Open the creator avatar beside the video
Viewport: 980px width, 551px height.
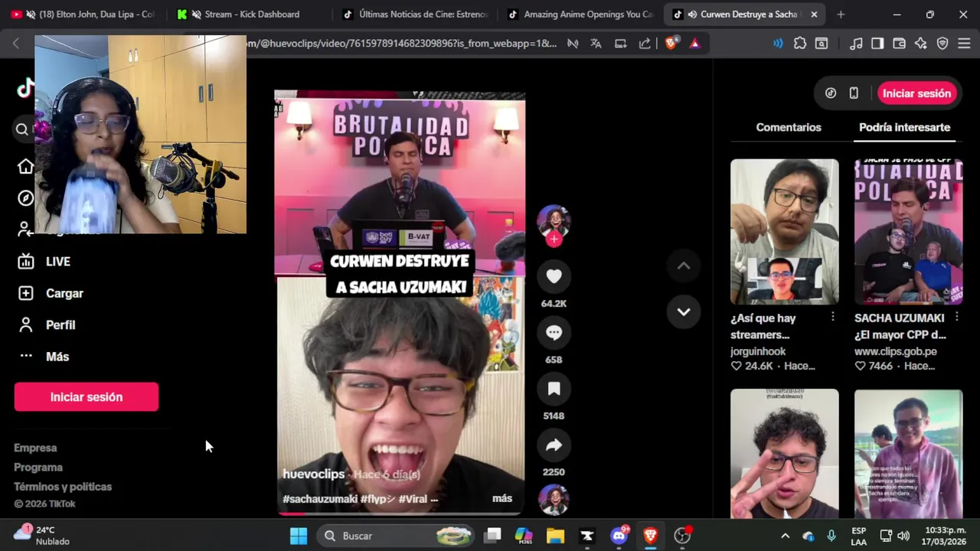click(x=554, y=220)
